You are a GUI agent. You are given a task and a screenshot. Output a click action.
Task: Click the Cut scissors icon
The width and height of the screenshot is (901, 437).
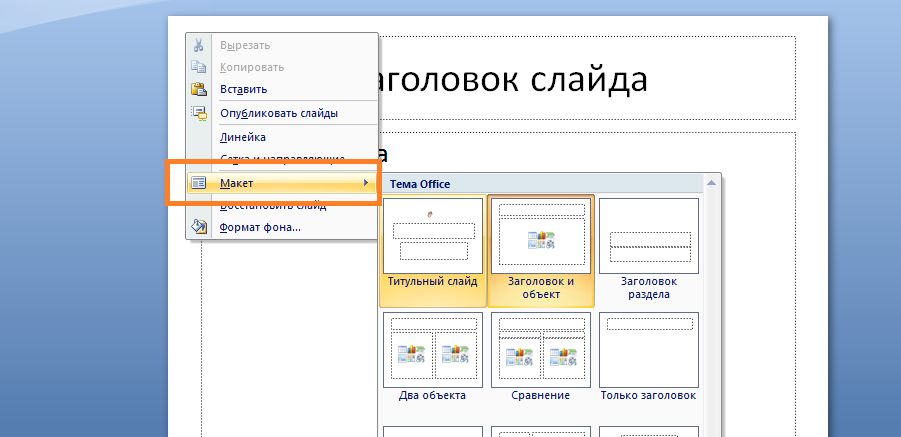(198, 45)
